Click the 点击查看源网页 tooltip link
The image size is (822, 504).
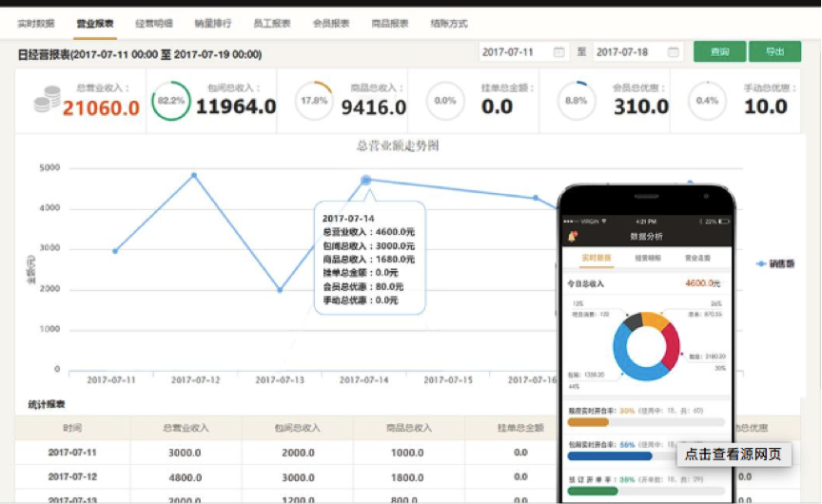coord(734,455)
